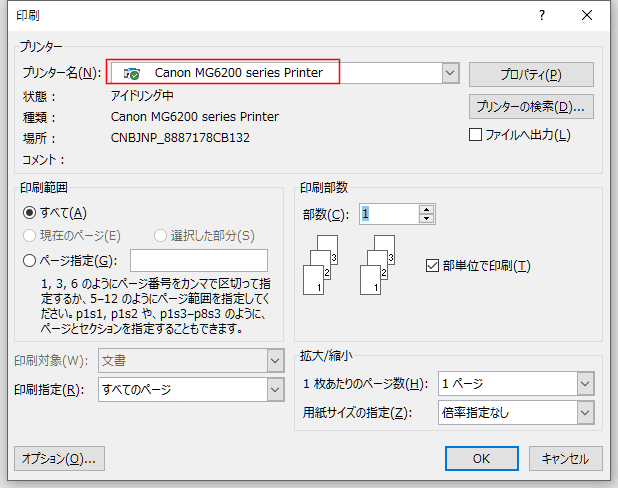This screenshot has height=488, width=618.
Task: Select the 選択した部分(S) radio button
Action: (160, 236)
